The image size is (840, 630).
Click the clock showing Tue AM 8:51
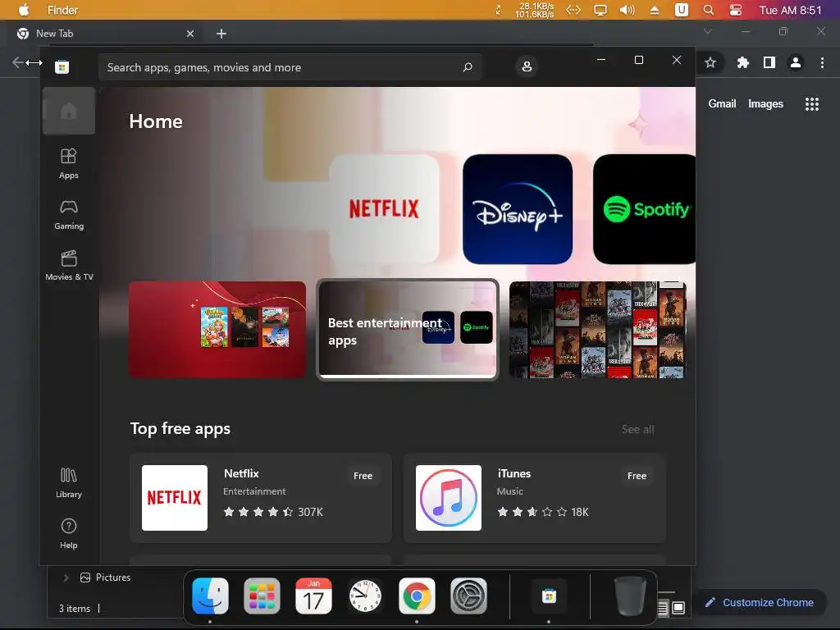[790, 10]
